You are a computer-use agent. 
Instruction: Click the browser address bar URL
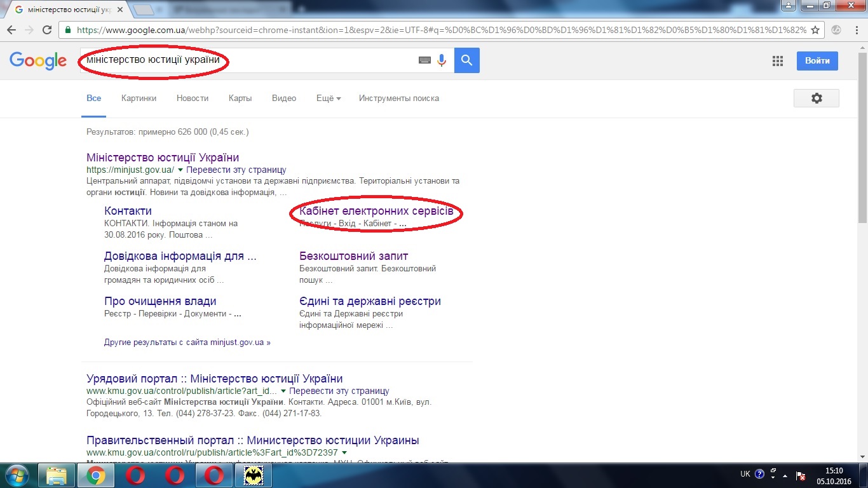point(442,30)
